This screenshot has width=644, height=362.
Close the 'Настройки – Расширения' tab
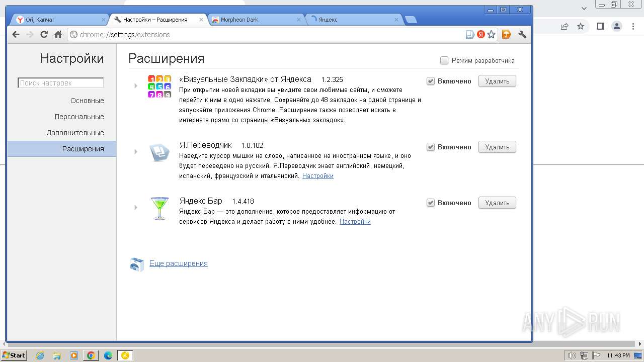click(x=201, y=20)
